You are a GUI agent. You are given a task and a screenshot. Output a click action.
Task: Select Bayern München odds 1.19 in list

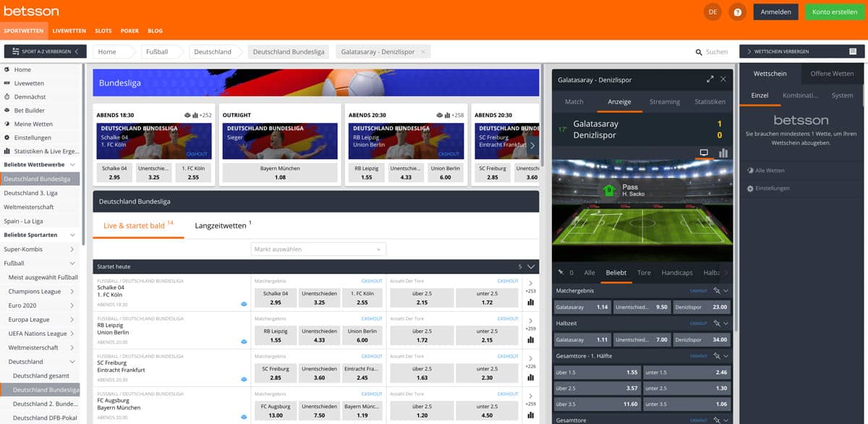pyautogui.click(x=362, y=410)
